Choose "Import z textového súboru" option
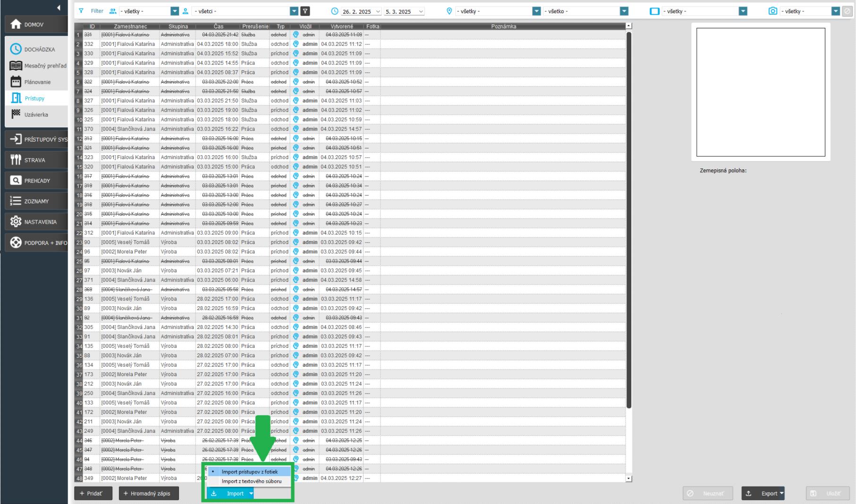 pyautogui.click(x=251, y=481)
